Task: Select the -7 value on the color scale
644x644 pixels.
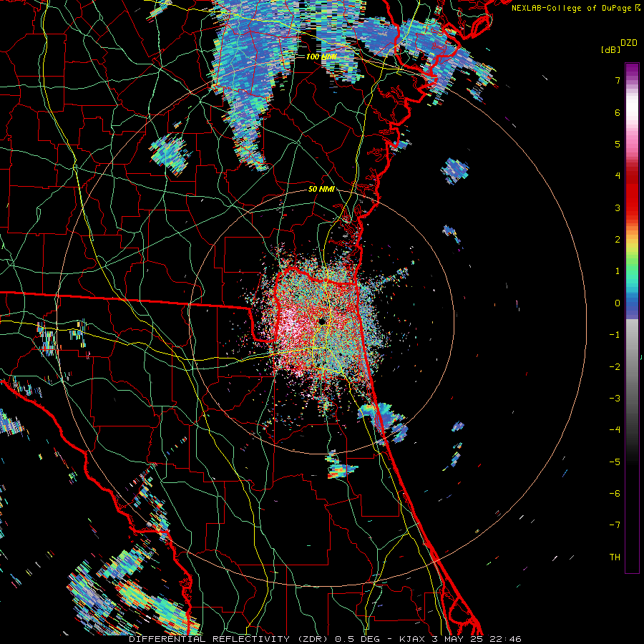Action: click(x=615, y=525)
